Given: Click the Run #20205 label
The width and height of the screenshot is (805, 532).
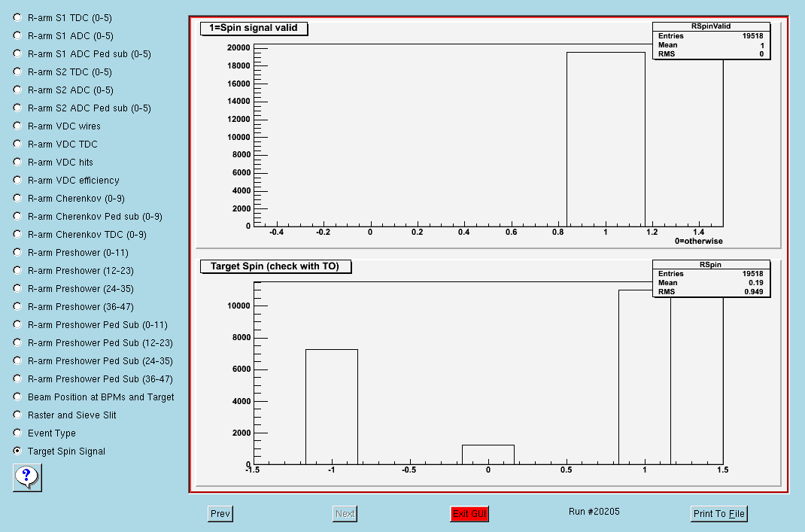Looking at the screenshot, I should (x=594, y=512).
